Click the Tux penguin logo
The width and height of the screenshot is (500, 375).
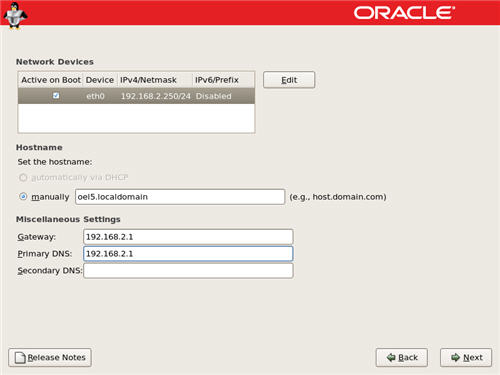click(15, 16)
